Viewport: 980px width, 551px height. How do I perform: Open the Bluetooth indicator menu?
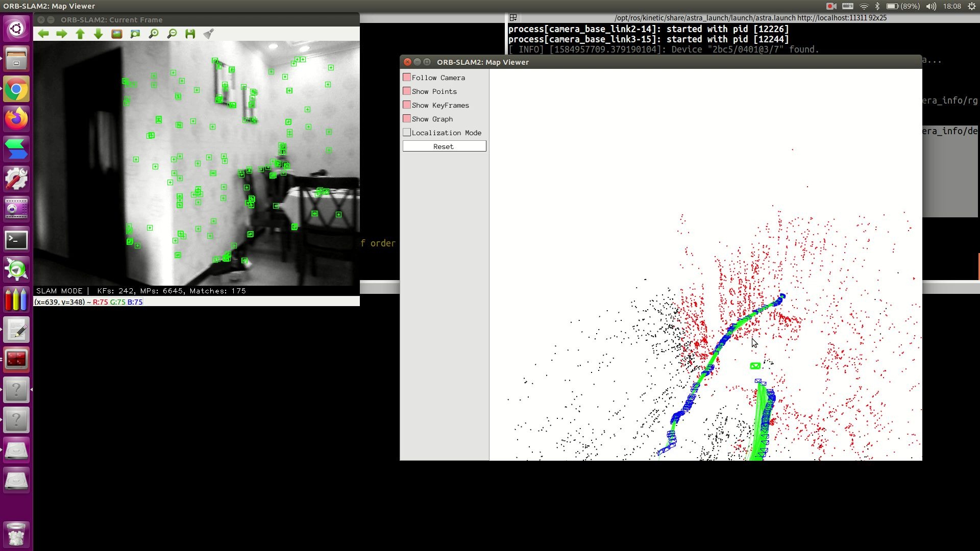(877, 6)
